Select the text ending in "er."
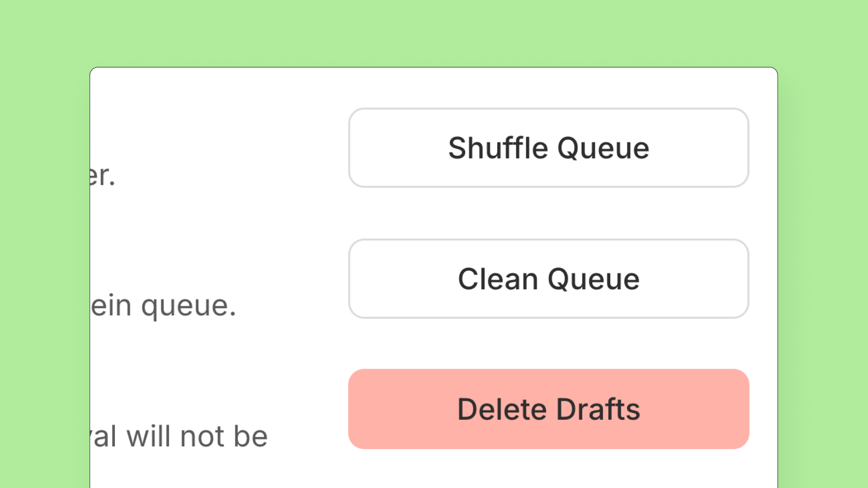This screenshot has width=868, height=488. coord(103,176)
